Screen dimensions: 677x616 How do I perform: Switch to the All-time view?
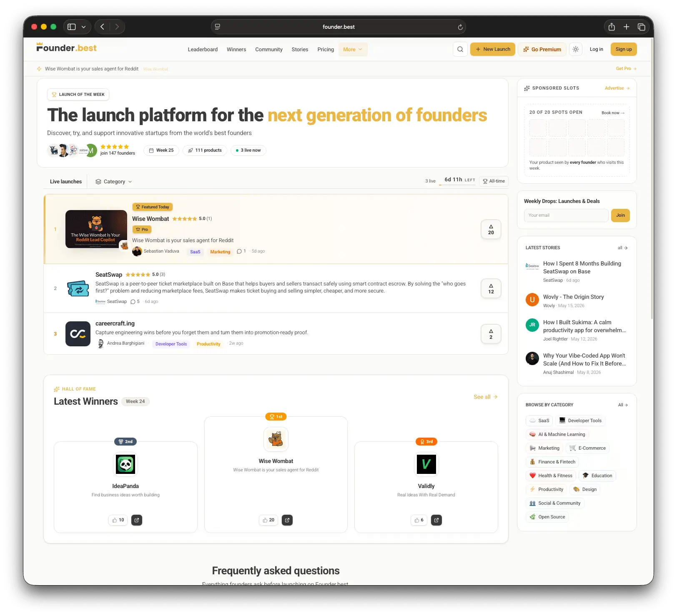(x=494, y=181)
